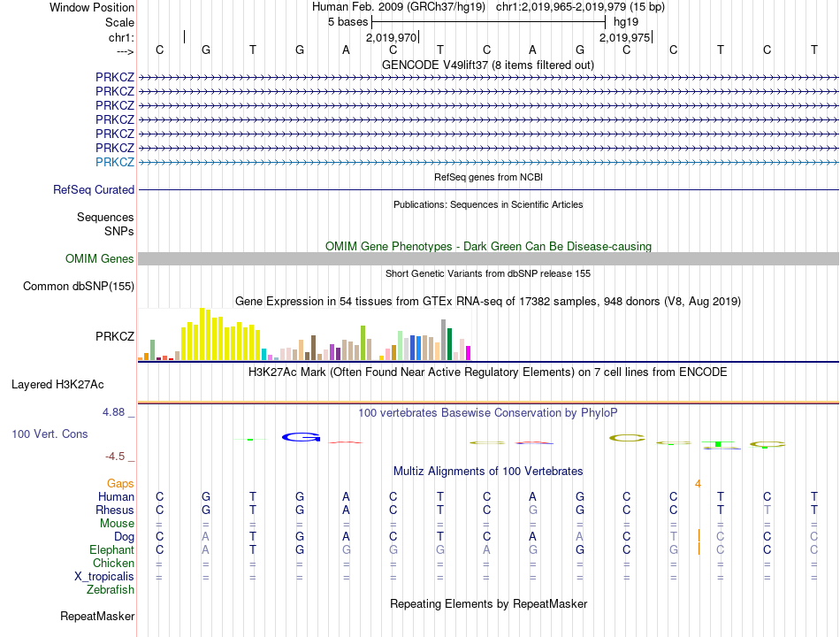Screen dimensions: 840x637
Task: Click the 4.88 PhyloP upper limit
Action: coord(113,412)
